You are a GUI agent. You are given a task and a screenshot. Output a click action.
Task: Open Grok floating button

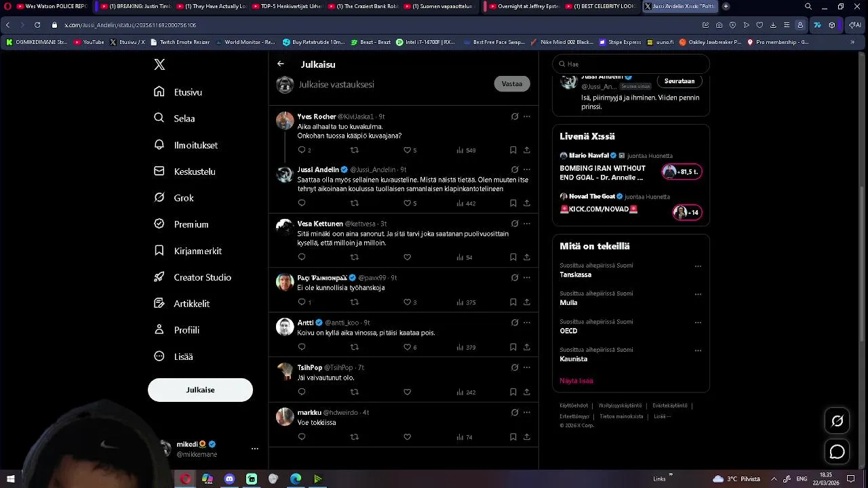click(x=837, y=421)
